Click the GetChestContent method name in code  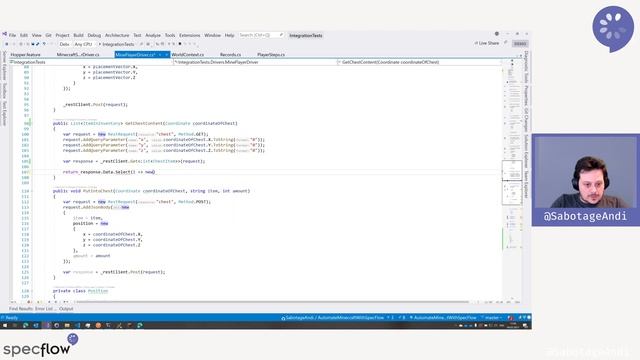click(x=144, y=123)
